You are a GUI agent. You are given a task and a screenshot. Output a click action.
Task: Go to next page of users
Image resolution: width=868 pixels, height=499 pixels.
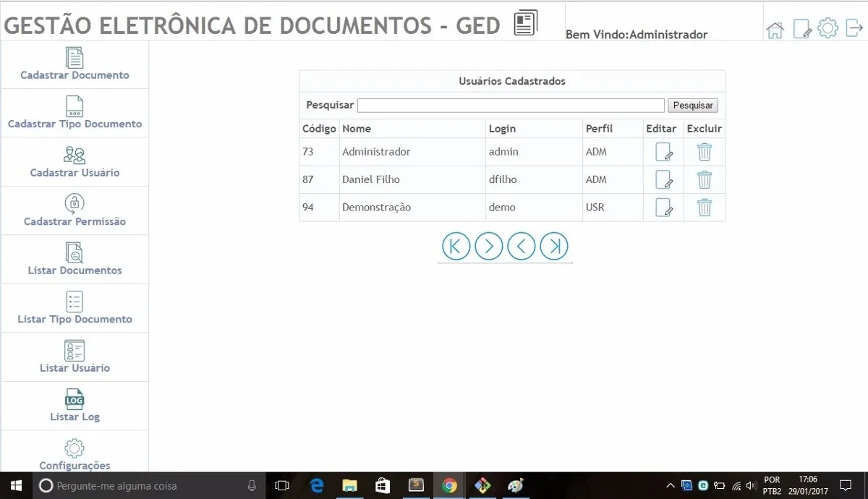pyautogui.click(x=489, y=246)
